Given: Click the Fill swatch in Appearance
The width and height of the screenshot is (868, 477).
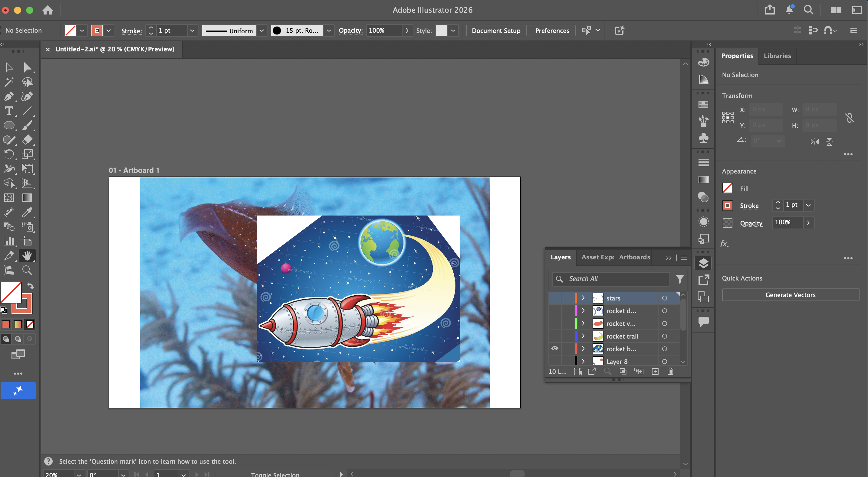Looking at the screenshot, I should tap(728, 188).
